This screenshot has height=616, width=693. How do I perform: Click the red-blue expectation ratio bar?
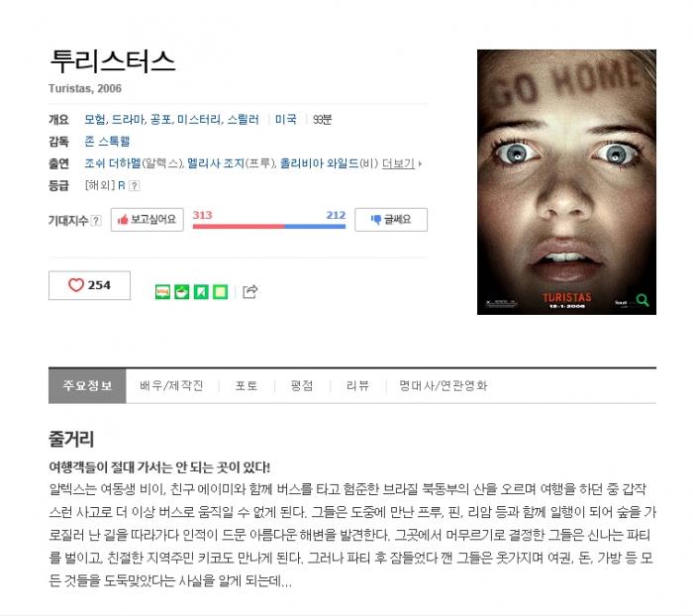point(269,227)
